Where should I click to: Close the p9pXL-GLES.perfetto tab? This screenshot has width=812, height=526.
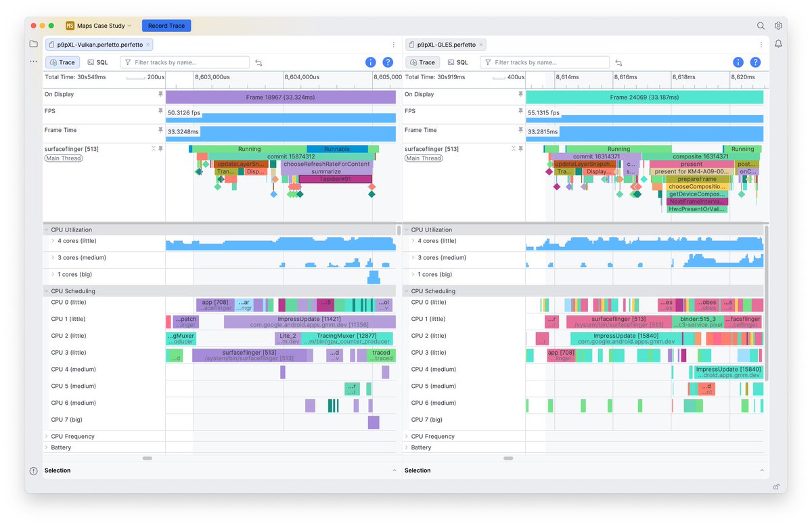481,45
